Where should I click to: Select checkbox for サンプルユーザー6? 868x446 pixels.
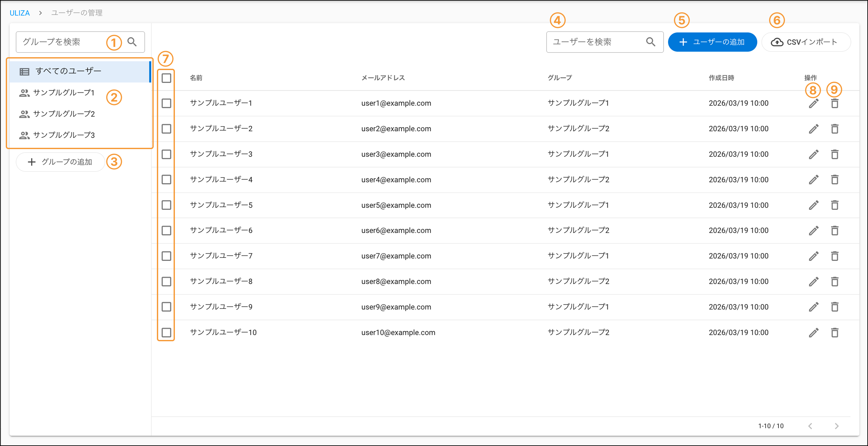click(167, 230)
